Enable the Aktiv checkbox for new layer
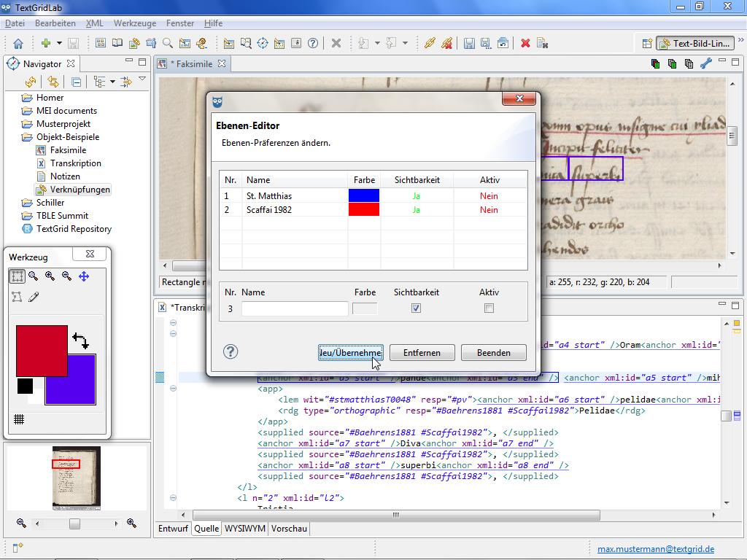 (489, 308)
